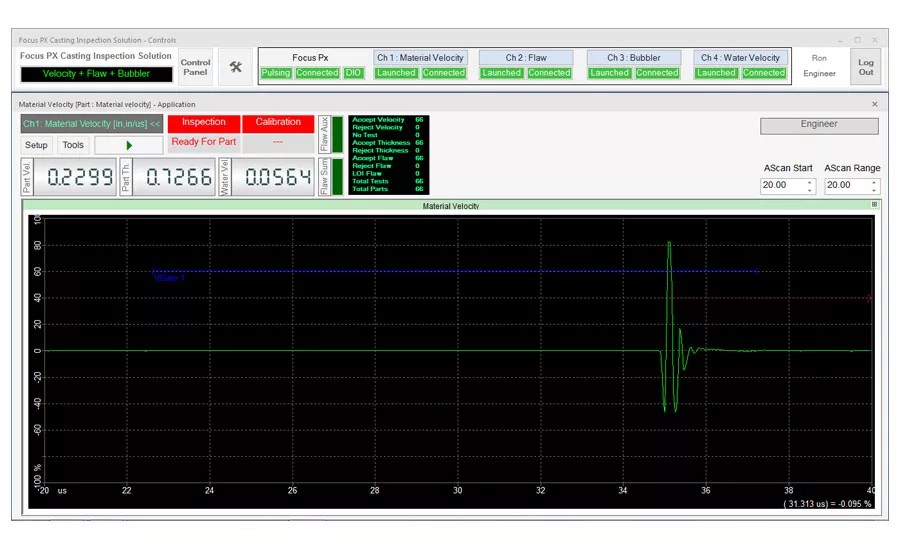Toggle Ch 4 Launched status
This screenshot has width=900, height=550.
click(716, 73)
